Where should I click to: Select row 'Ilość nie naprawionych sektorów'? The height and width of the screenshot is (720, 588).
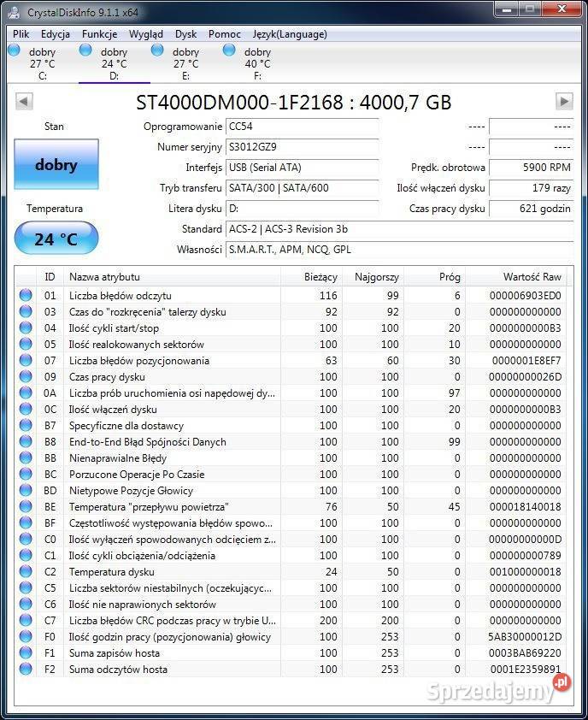tap(291, 604)
